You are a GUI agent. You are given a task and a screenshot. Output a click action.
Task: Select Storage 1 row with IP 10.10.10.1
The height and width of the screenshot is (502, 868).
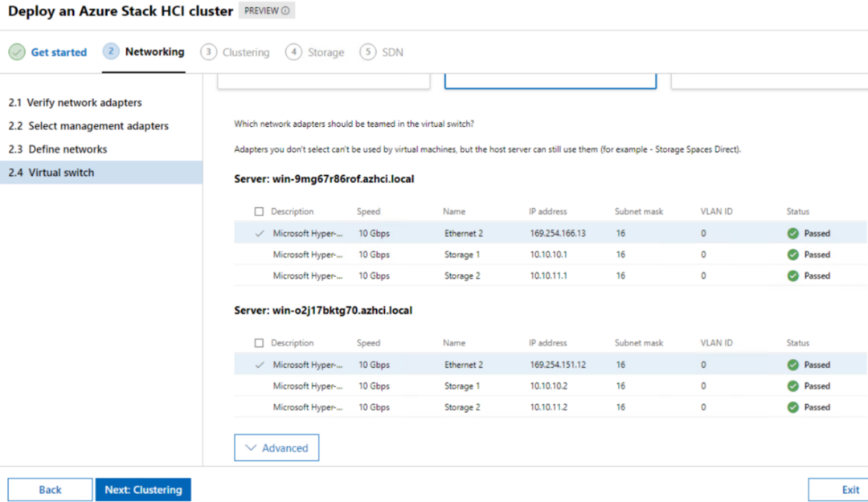tap(551, 255)
